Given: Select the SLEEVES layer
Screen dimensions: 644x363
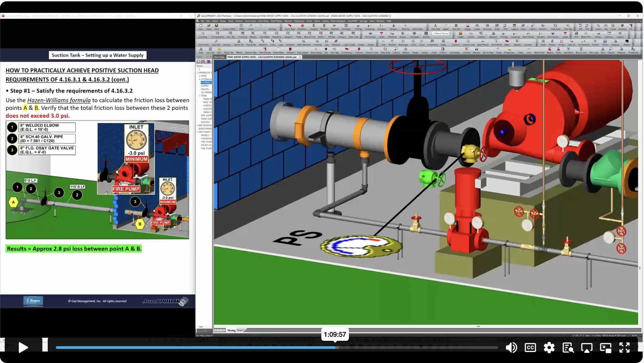Looking at the screenshot, I should (x=205, y=122).
